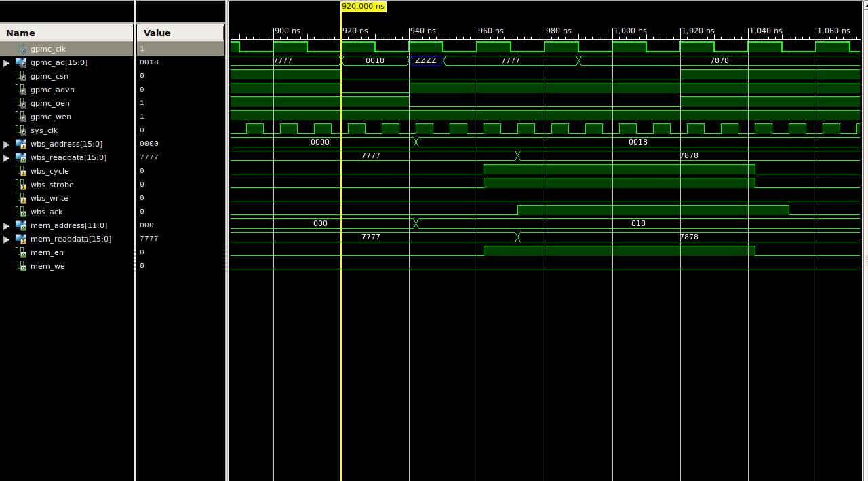Click the gpmc_ad bus icon

[x=21, y=62]
